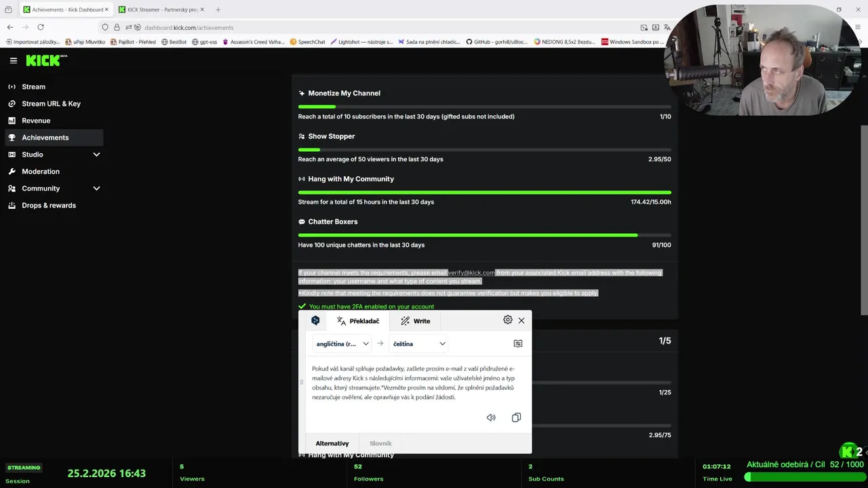Click the Community people icon in the sidebar
Screen dimensions: 868x488
point(12,188)
